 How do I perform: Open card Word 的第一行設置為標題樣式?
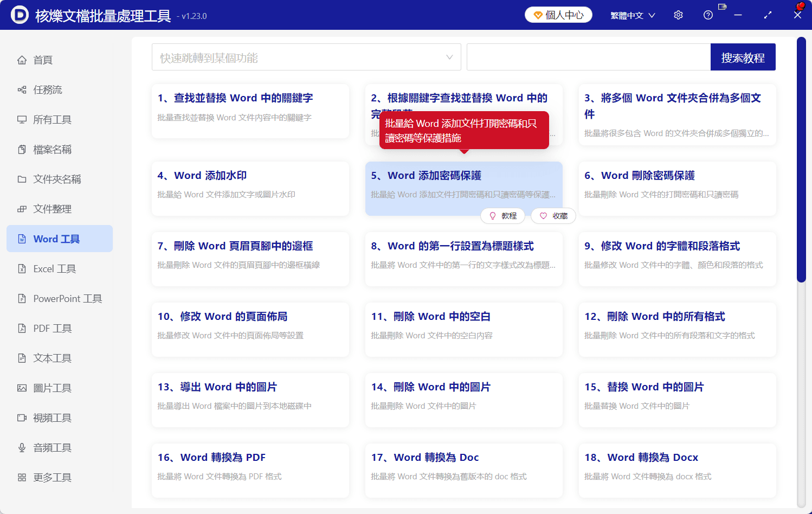pos(464,259)
